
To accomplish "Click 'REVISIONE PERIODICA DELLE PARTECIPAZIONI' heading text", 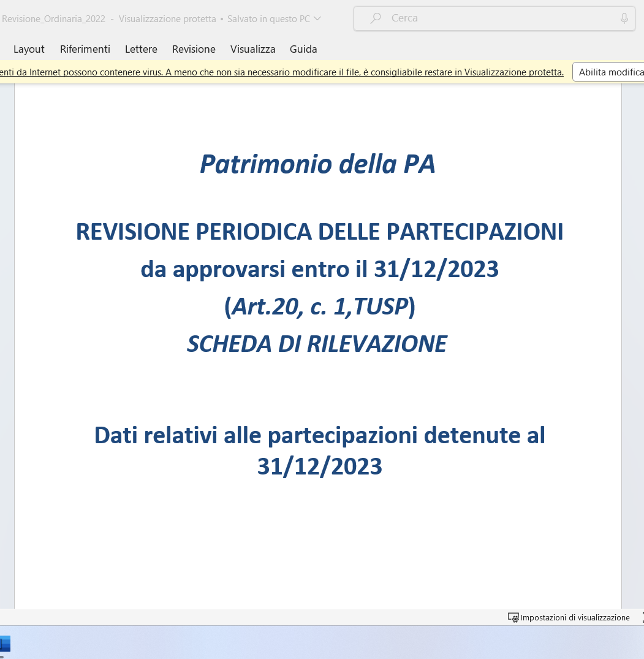I will tap(319, 232).
